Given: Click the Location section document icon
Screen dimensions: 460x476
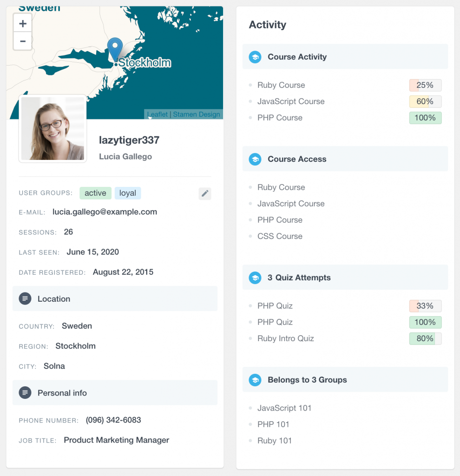Looking at the screenshot, I should click(25, 298).
